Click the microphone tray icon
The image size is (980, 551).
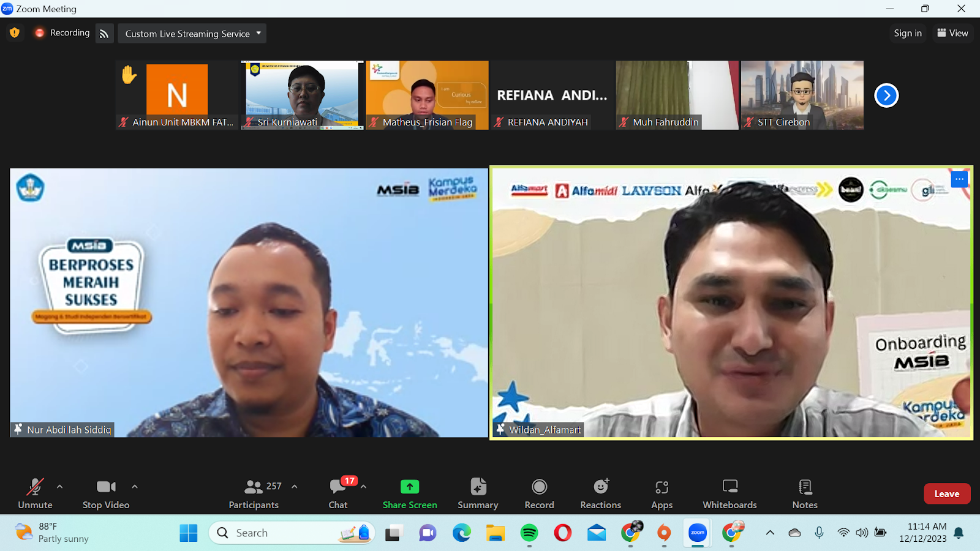tap(819, 533)
